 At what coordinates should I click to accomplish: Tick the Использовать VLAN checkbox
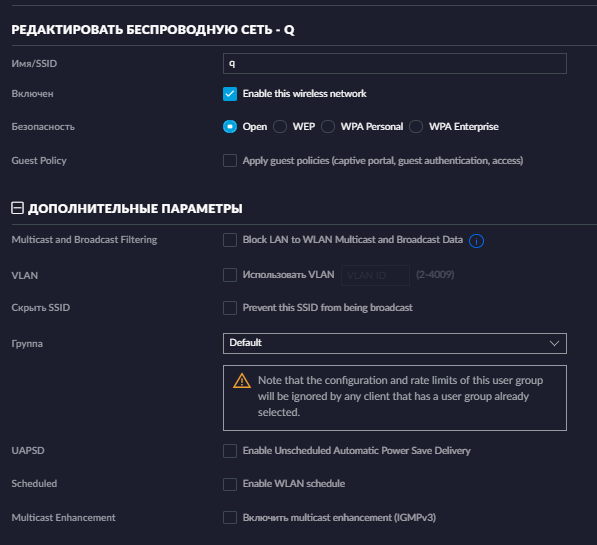(230, 275)
